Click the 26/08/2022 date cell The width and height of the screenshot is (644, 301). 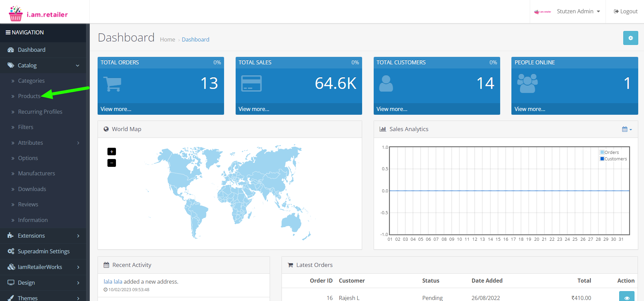coord(486,298)
